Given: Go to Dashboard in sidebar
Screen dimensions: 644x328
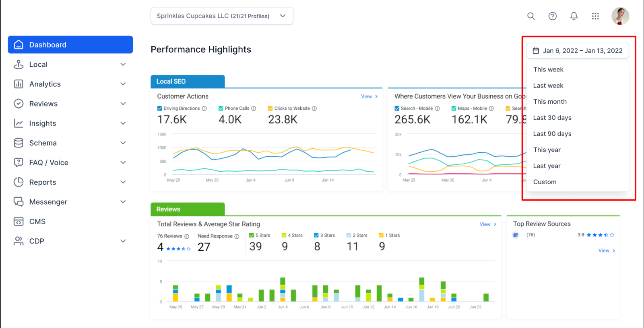Looking at the screenshot, I should click(70, 45).
